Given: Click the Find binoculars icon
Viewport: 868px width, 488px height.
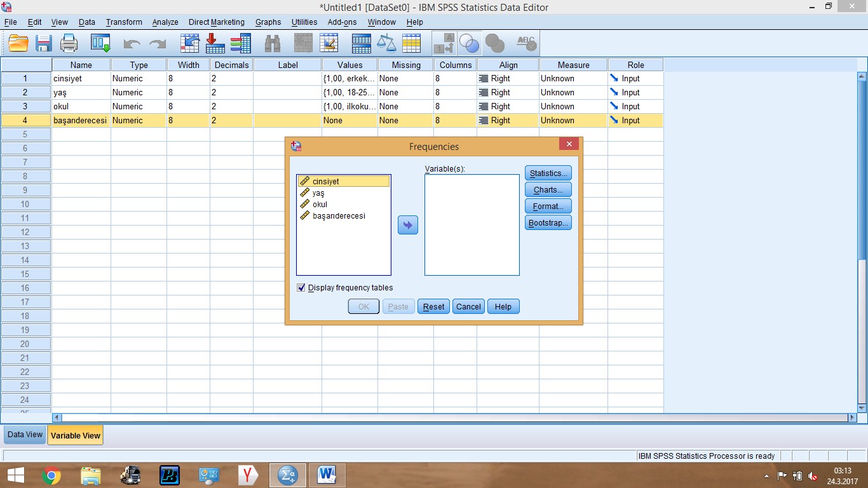Looking at the screenshot, I should 273,43.
